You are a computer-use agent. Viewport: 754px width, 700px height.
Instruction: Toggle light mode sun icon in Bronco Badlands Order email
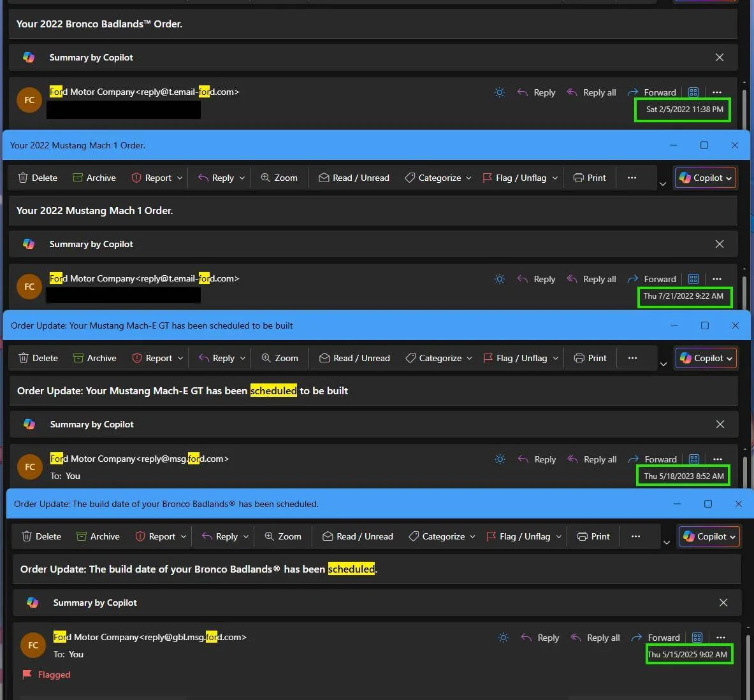click(500, 92)
